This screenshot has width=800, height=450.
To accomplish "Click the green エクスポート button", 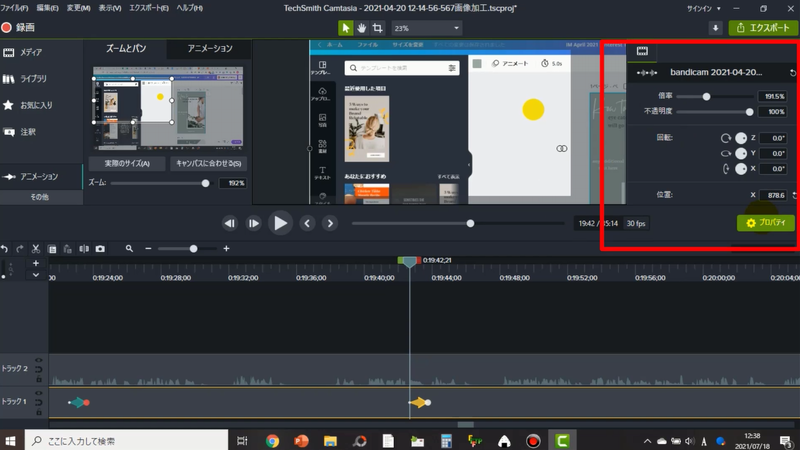I will 763,28.
